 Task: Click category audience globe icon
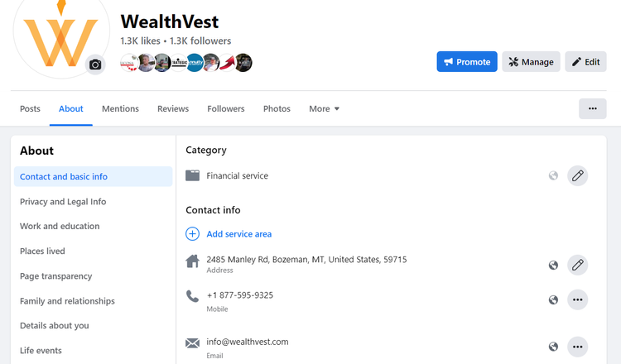(553, 175)
